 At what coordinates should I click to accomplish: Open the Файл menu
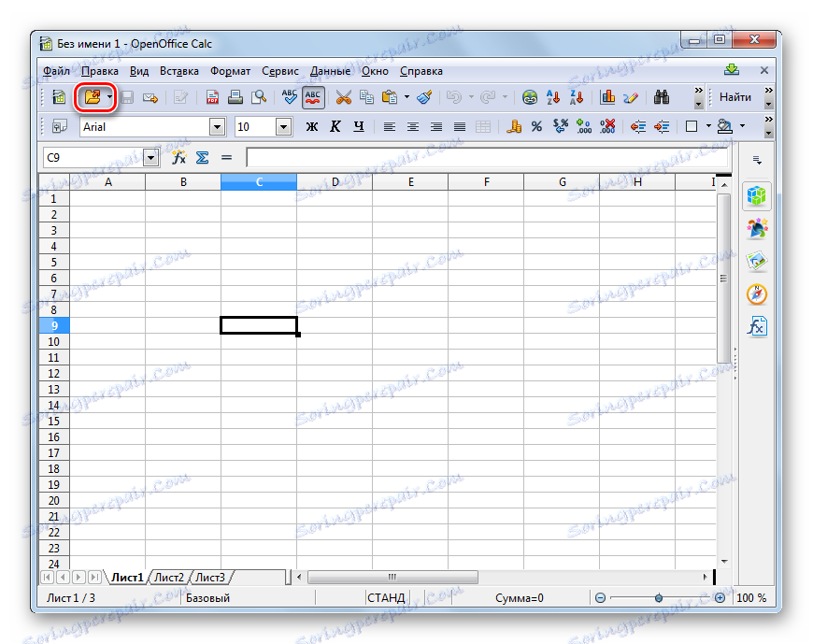click(x=56, y=71)
